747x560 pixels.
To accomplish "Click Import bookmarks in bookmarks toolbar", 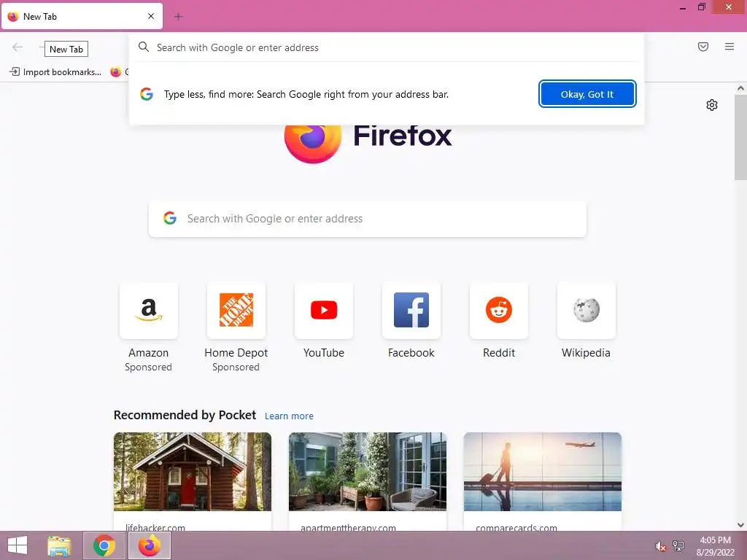I will point(55,72).
